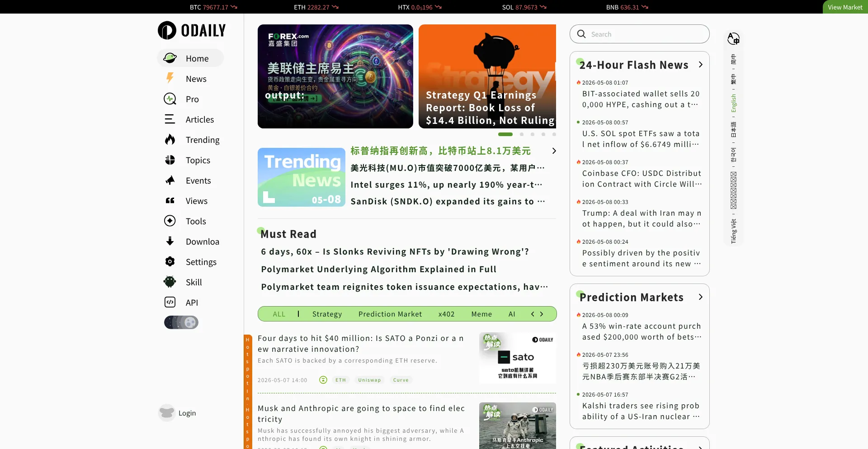Image resolution: width=868 pixels, height=449 pixels.
Task: Select the API code icon
Action: coord(170,302)
